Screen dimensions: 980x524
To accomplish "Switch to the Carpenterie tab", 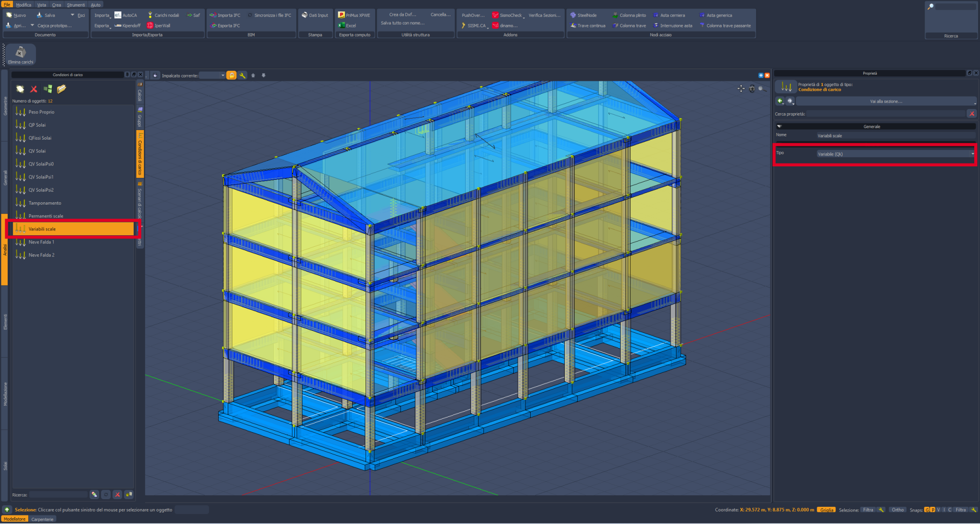I will (42, 519).
